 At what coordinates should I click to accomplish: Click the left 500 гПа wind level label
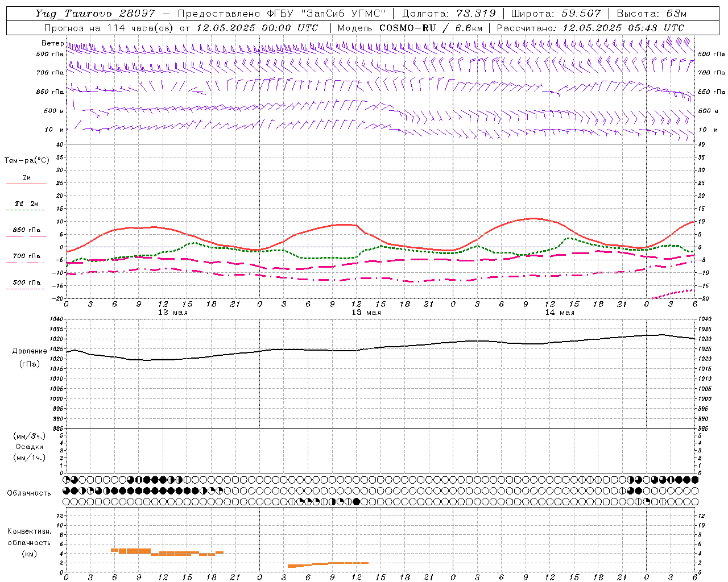[x=50, y=54]
